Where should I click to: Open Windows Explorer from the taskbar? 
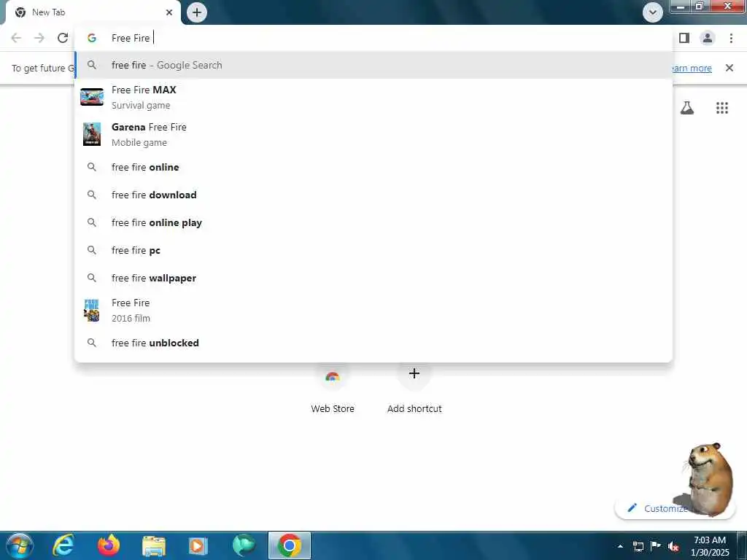[154, 545]
